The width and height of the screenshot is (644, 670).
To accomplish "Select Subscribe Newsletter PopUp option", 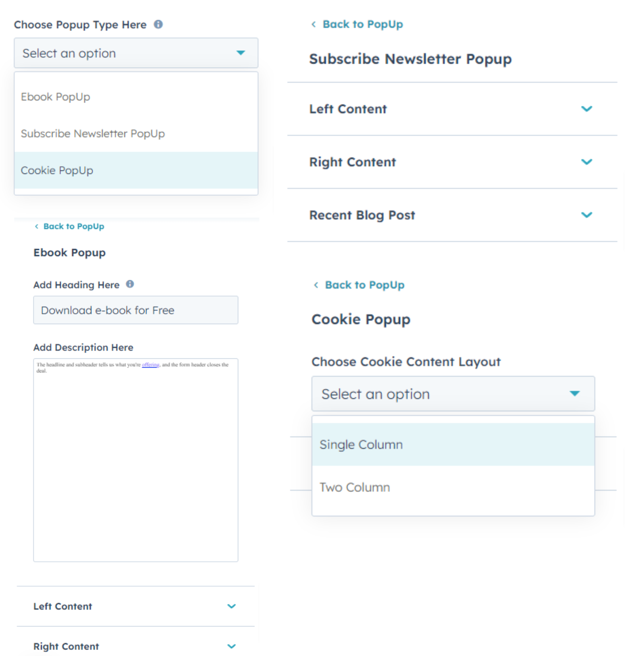I will click(x=93, y=134).
